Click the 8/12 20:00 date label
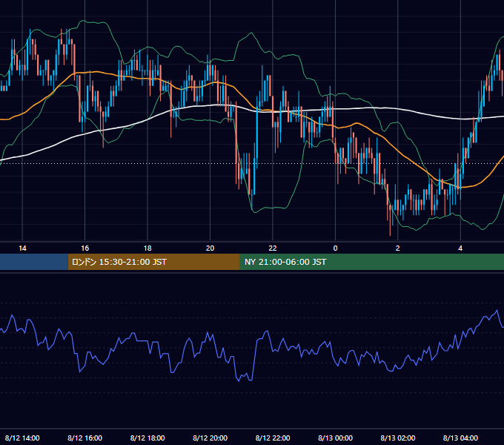The image size is (504, 445). [210, 438]
